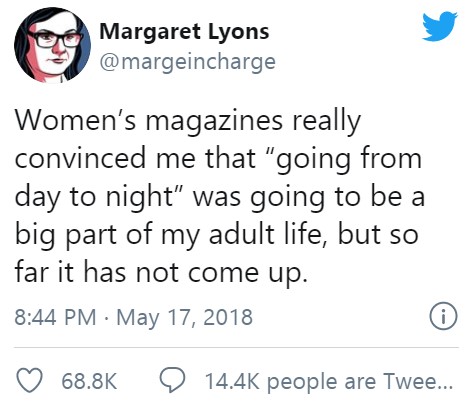The width and height of the screenshot is (474, 407).
Task: Like the tweet with the heart icon
Action: click(x=30, y=380)
